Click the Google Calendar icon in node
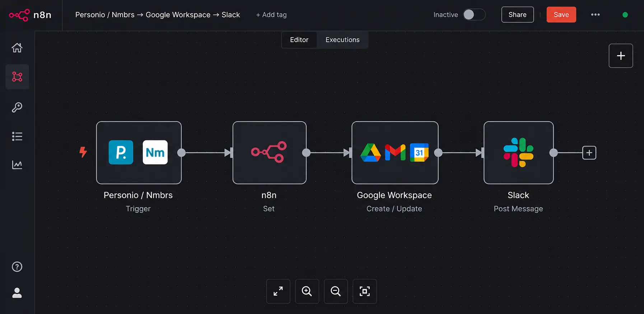This screenshot has width=644, height=314. pyautogui.click(x=419, y=153)
